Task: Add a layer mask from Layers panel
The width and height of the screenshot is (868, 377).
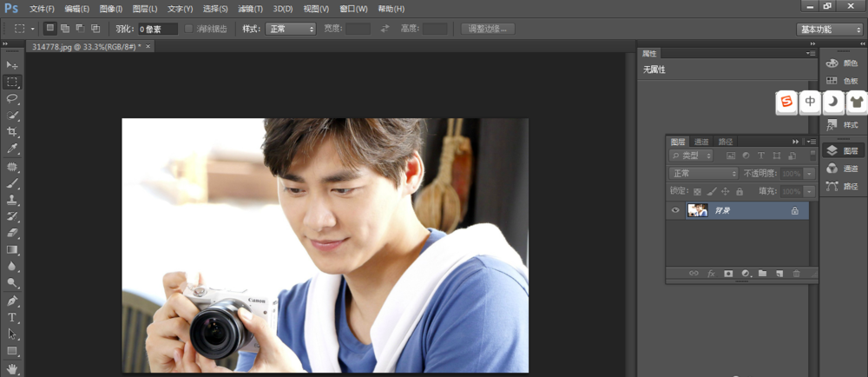Action: [x=728, y=274]
